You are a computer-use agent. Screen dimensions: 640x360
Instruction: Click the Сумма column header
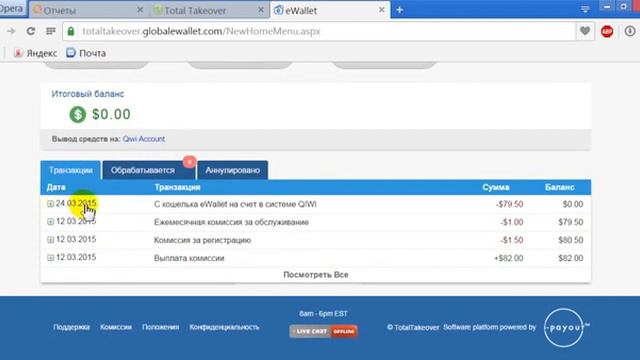tap(496, 187)
